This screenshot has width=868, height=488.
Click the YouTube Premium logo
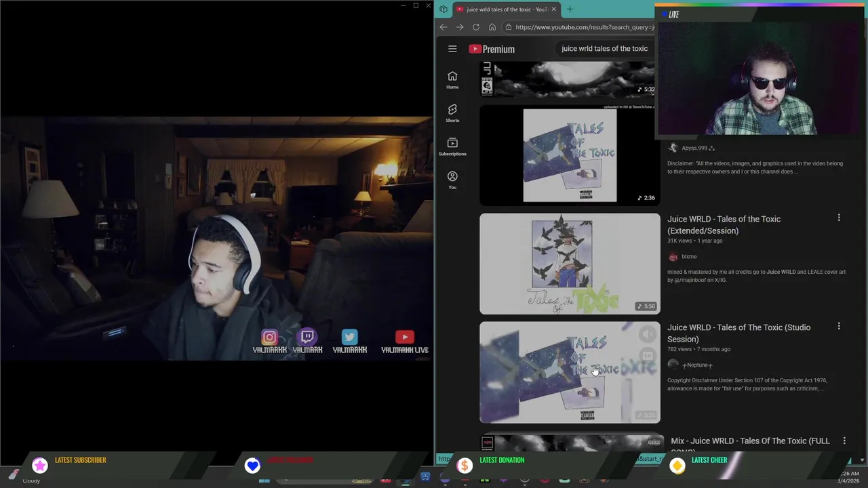point(492,49)
